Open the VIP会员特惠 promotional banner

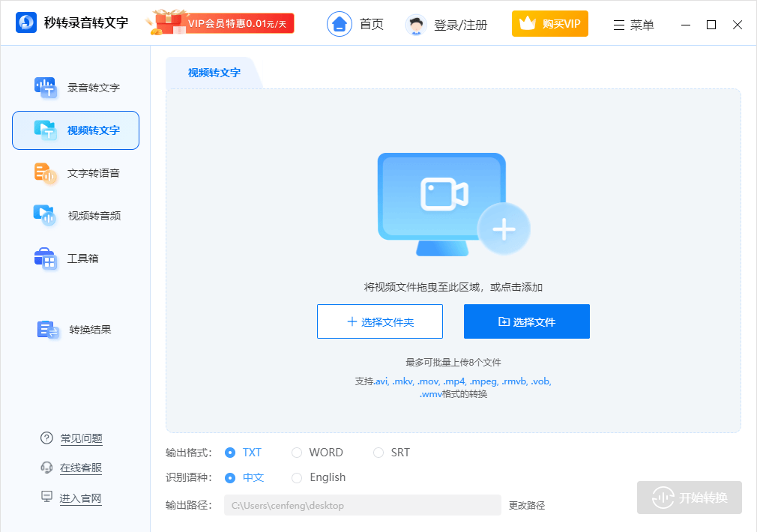coord(220,23)
